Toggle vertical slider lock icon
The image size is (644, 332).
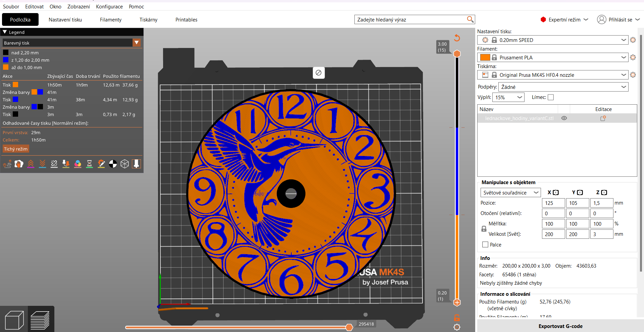[x=457, y=318]
